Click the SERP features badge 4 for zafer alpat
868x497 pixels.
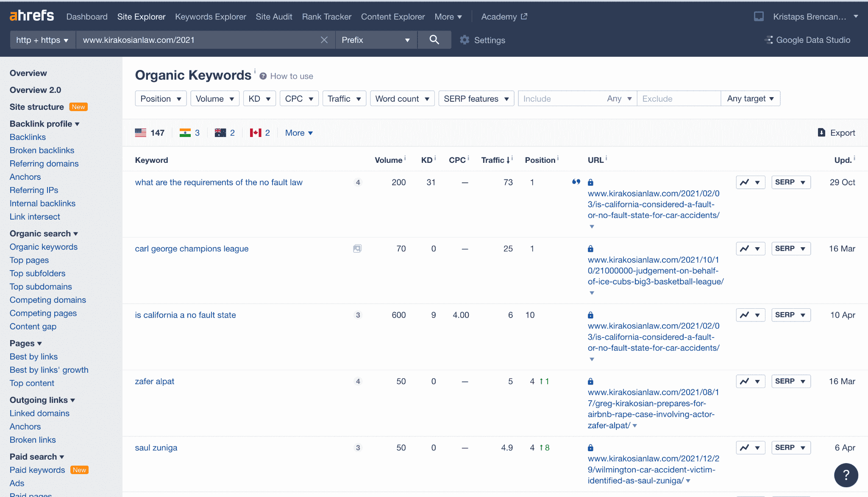point(358,381)
